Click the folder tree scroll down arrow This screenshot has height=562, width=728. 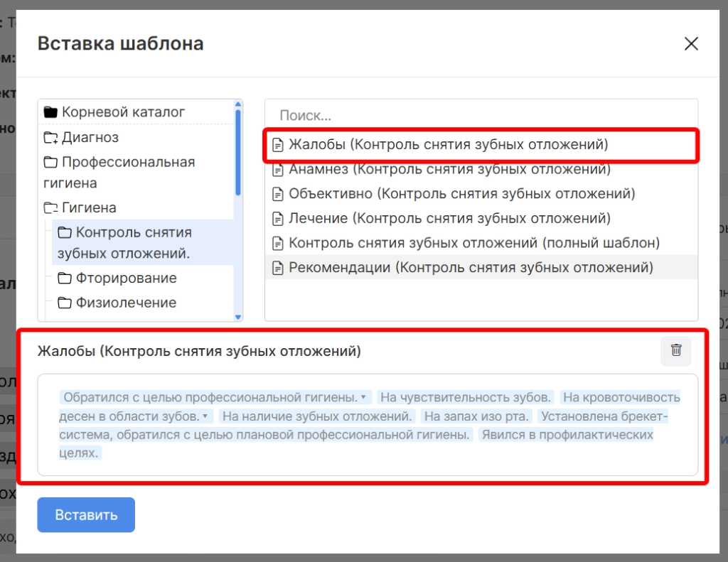pyautogui.click(x=238, y=317)
